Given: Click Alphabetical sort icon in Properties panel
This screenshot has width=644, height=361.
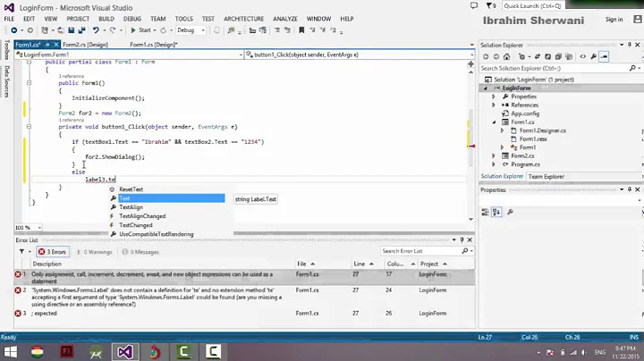Looking at the screenshot, I should 496,212.
